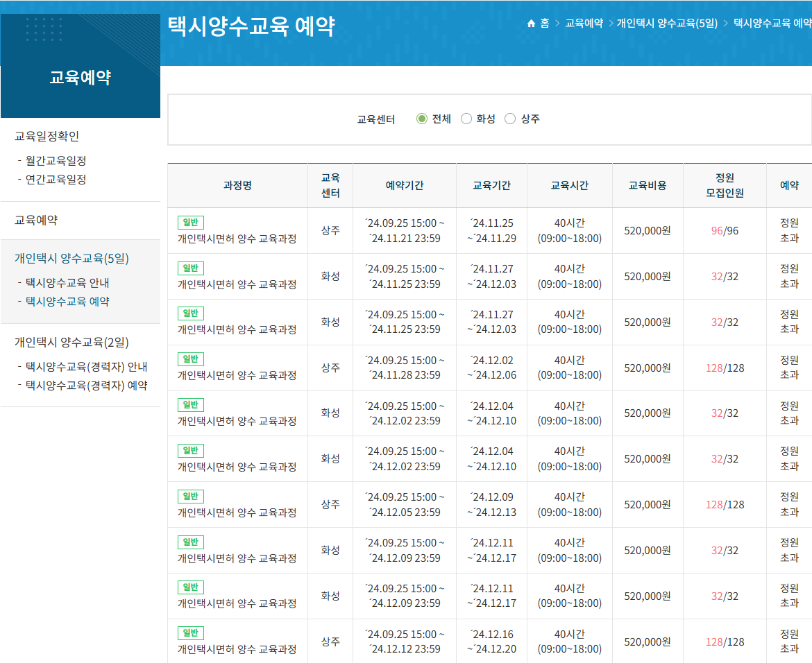Click the 교육센터 filter label

[376, 119]
